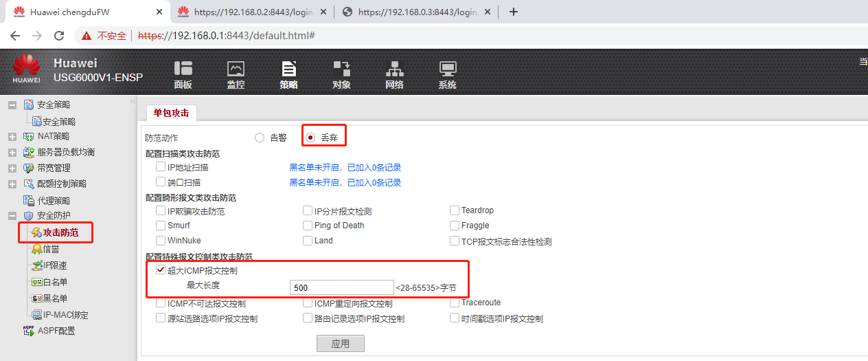Click the 最大长度 input field
This screenshot has width=868, height=361.
point(341,287)
